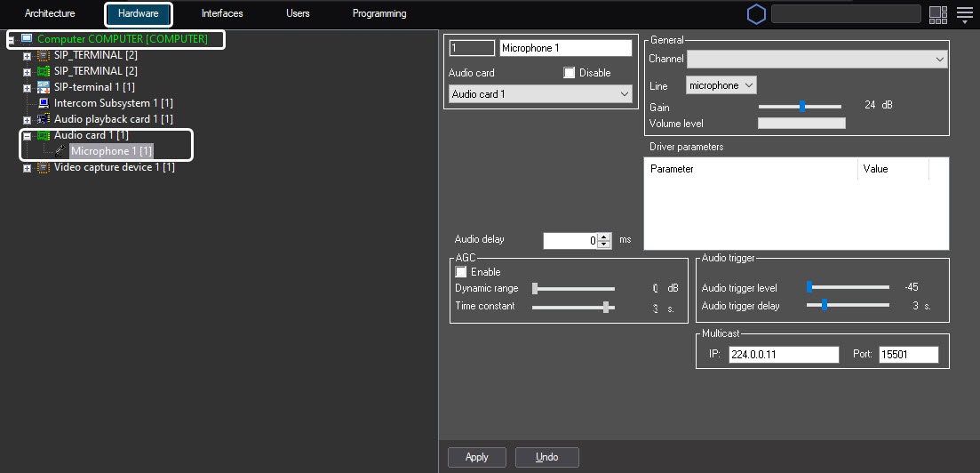
Task: Open the Audio card dropdown
Action: (540, 94)
